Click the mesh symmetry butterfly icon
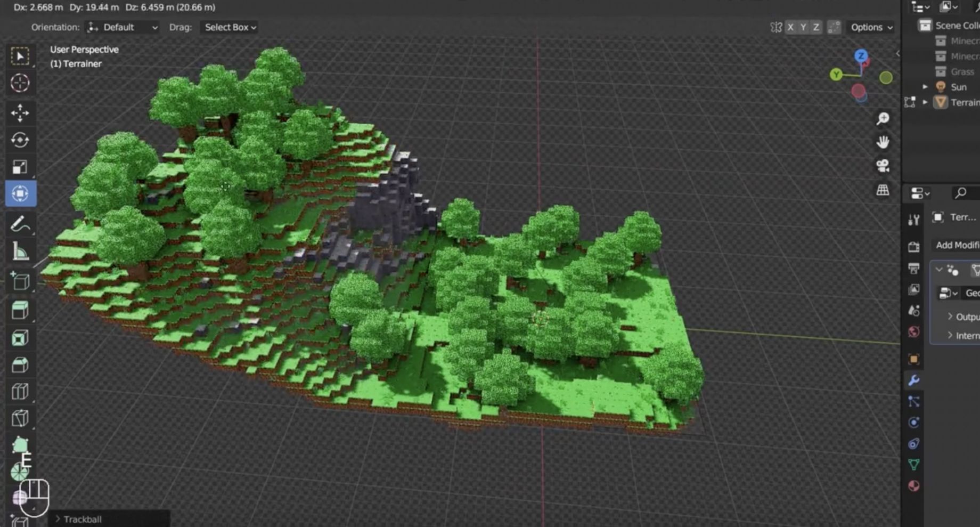The height and width of the screenshot is (527, 980). coord(776,27)
